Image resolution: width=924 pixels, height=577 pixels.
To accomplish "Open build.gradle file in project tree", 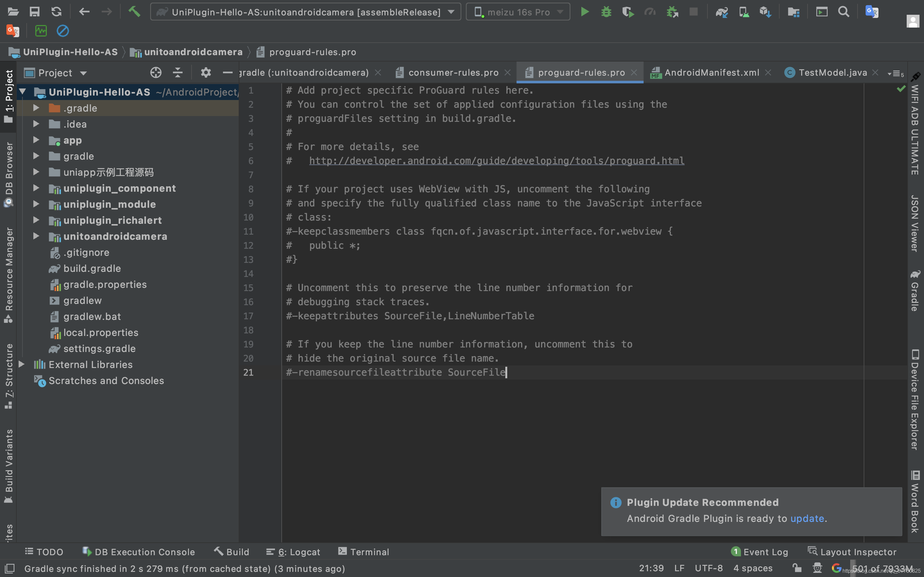I will click(x=92, y=268).
